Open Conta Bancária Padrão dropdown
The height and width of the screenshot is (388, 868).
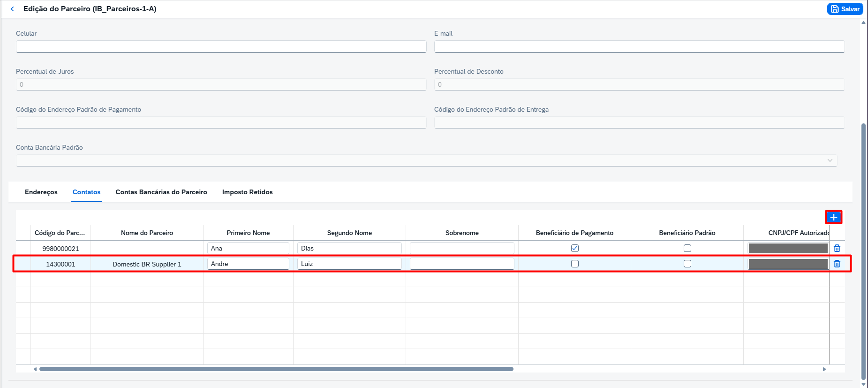[x=830, y=160]
